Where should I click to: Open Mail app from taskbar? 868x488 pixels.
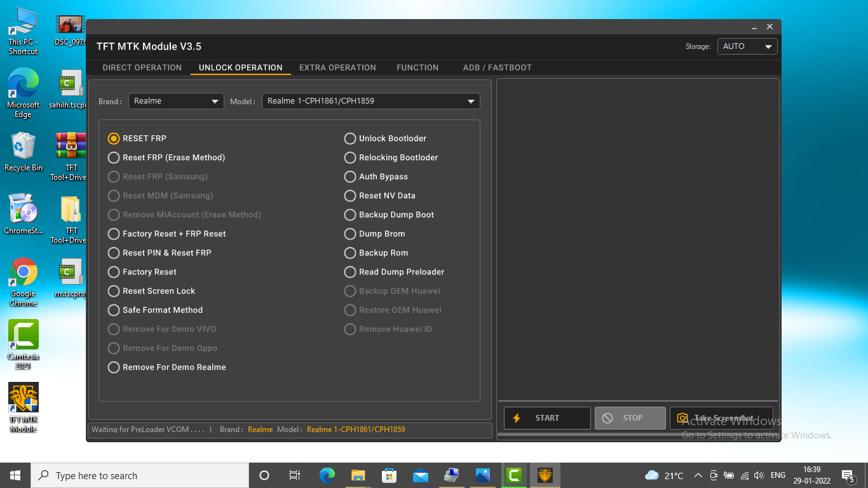(x=421, y=475)
